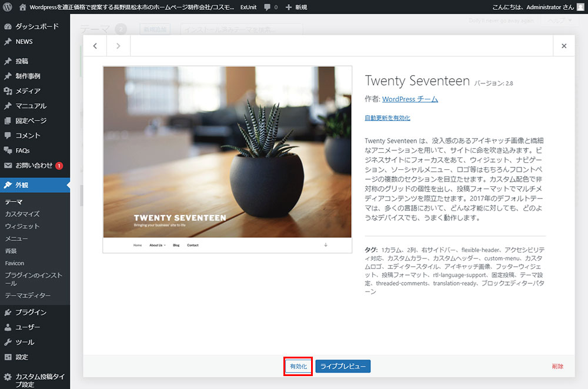Open プラグイン menu in the sidebar
Viewport: 588px width, 389px height.
point(31,313)
